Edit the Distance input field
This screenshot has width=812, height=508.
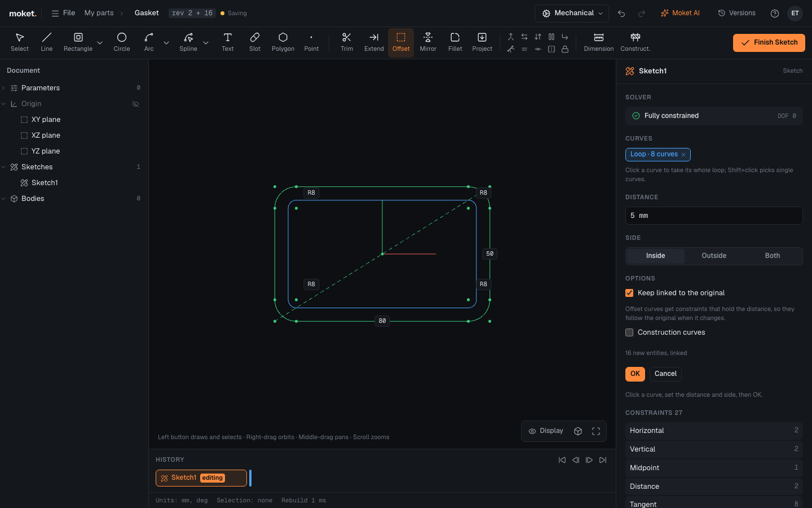714,216
